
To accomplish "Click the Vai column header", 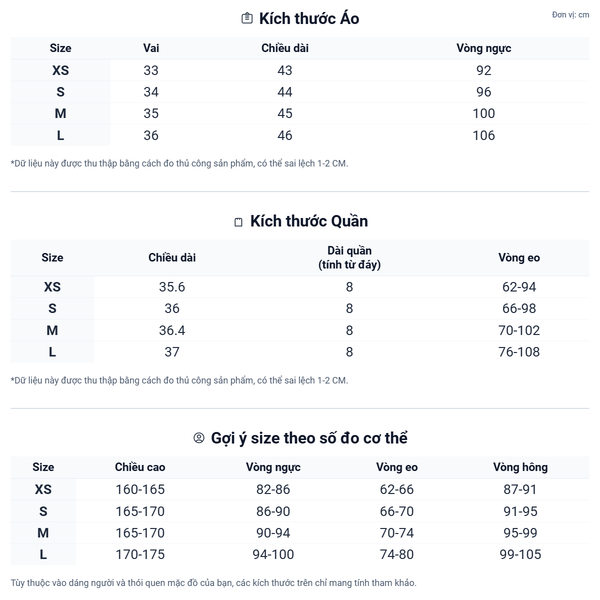I will [151, 48].
